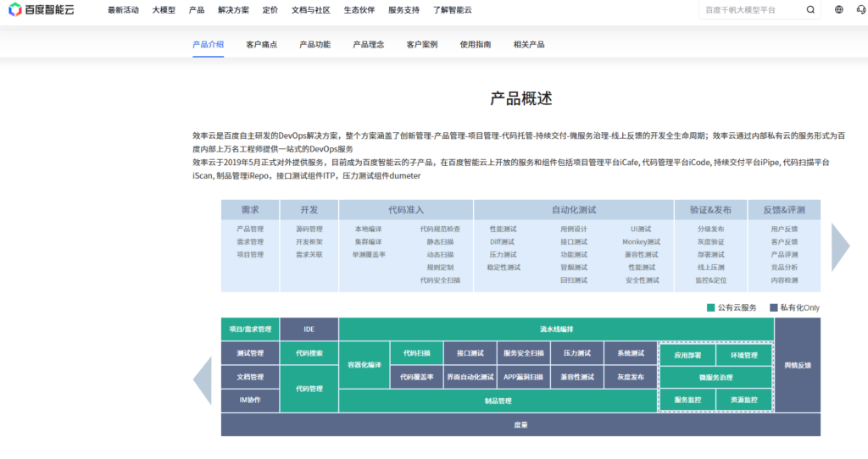Screen dimensions: 868x459
Task: Click the green 公有云服务 legend swatch
Action: 711,307
